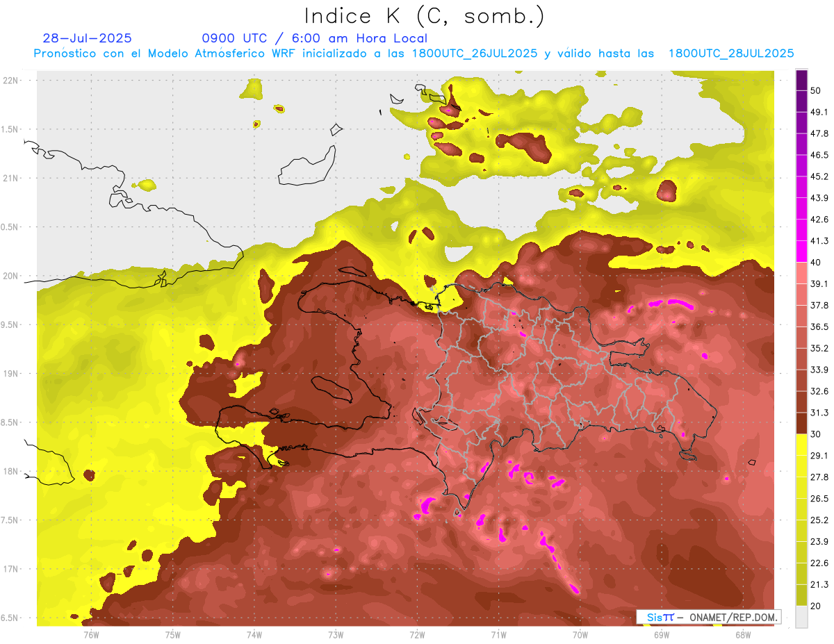Click the 69W longitude label
Image resolution: width=834 pixels, height=644 pixels.
(661, 634)
